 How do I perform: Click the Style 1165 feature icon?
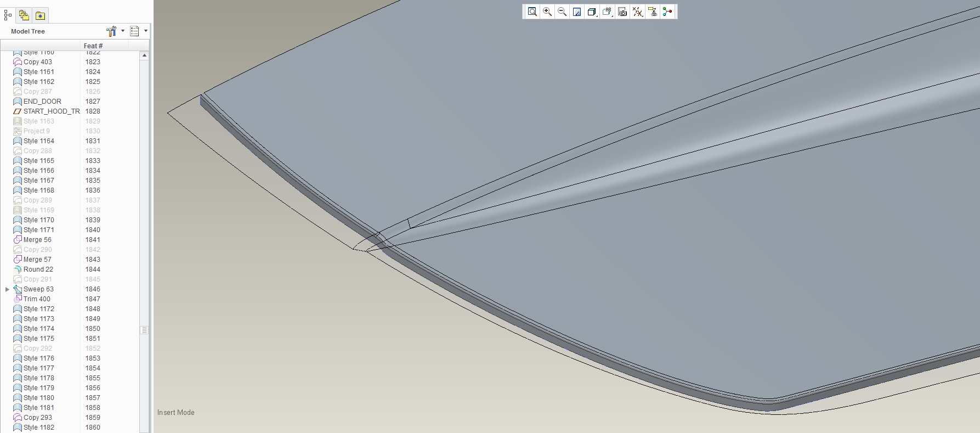click(18, 161)
